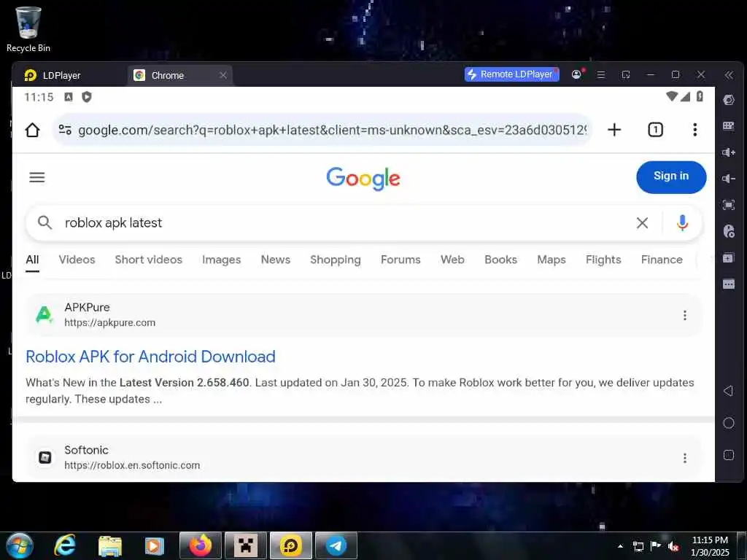Open site settings icon in address bar
The image size is (747, 560).
pos(65,130)
